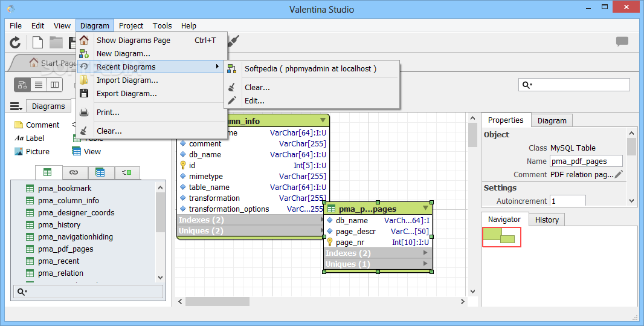Switch to column view mode icon
644x326 pixels.
coord(54,85)
